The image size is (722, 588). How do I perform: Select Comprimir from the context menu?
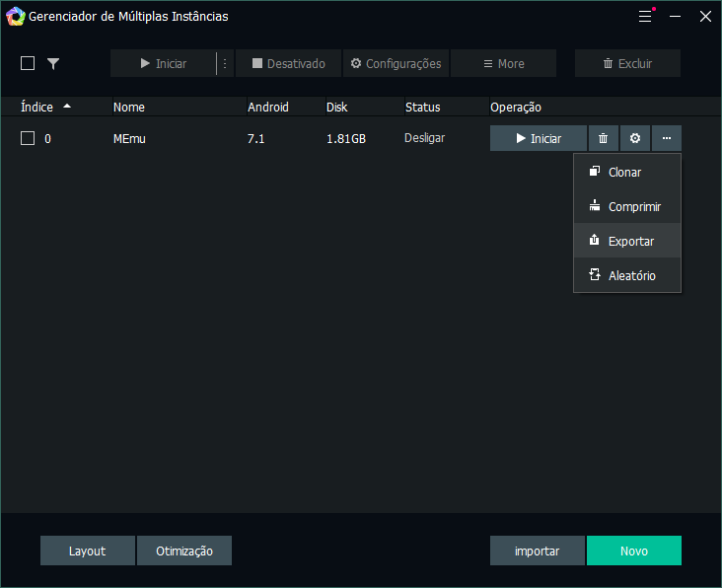coord(633,207)
